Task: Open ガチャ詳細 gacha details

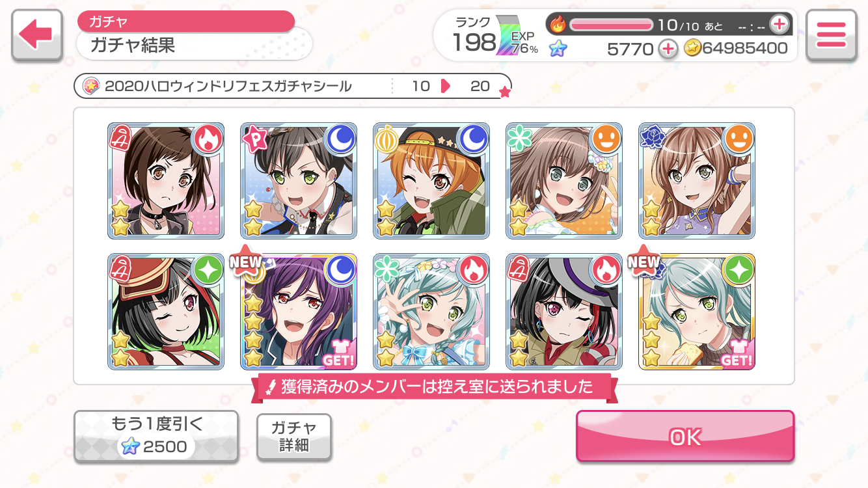Action: pos(294,436)
